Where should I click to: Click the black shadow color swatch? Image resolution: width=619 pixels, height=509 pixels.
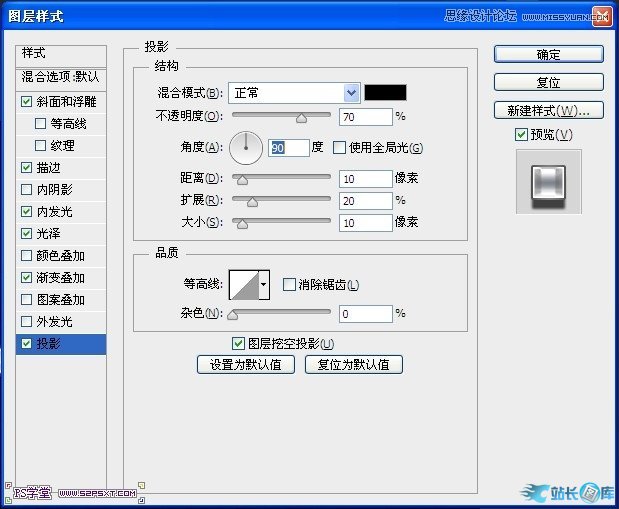click(385, 93)
